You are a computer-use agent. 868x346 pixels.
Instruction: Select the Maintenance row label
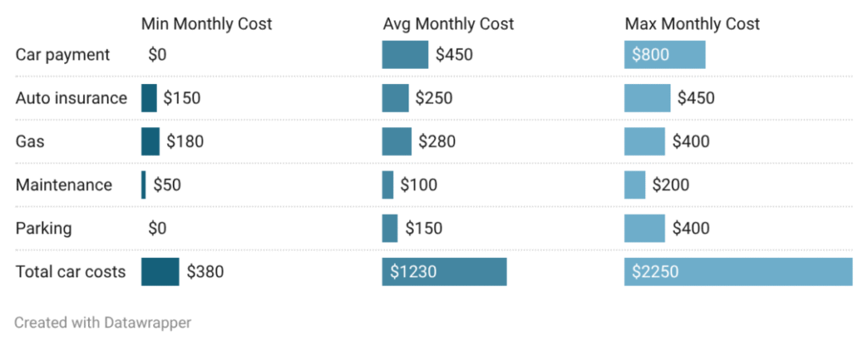[x=64, y=185]
